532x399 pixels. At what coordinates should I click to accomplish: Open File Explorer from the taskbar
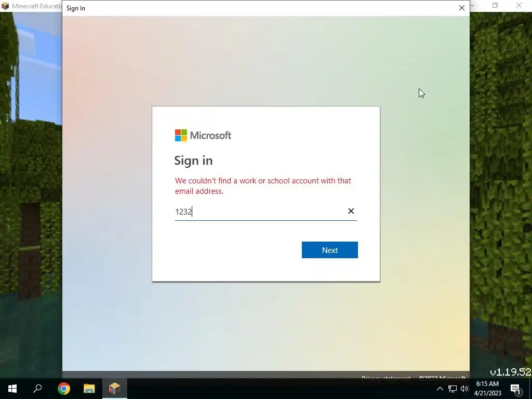(89, 389)
